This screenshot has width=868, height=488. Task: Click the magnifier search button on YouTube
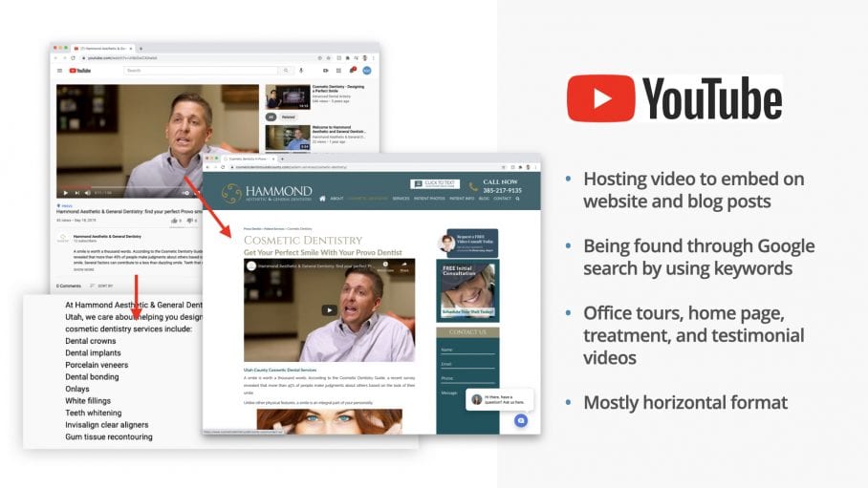tap(286, 71)
